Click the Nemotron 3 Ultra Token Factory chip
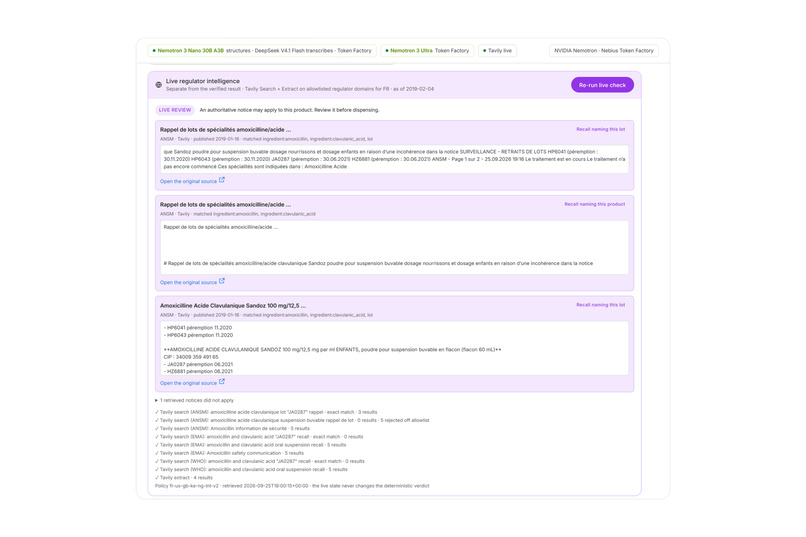Image resolution: width=806 pixels, height=537 pixels. [427, 50]
